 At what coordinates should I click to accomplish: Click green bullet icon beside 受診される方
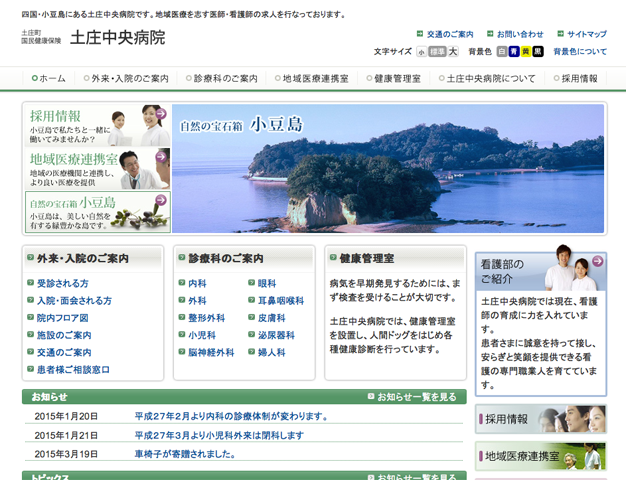(30, 283)
